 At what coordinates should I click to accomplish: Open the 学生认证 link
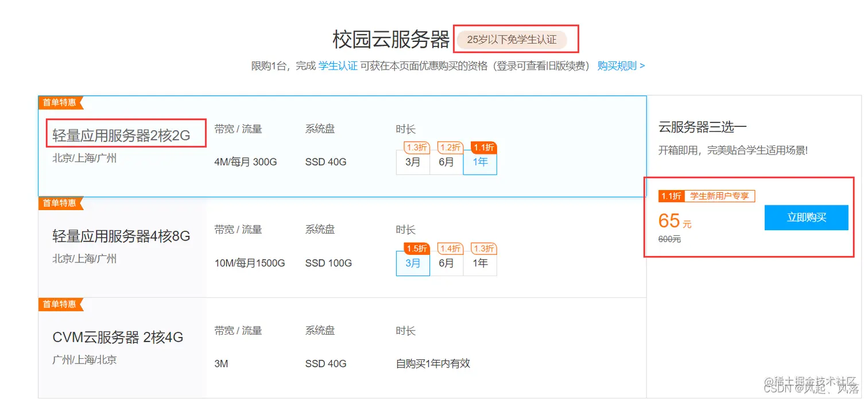[338, 66]
